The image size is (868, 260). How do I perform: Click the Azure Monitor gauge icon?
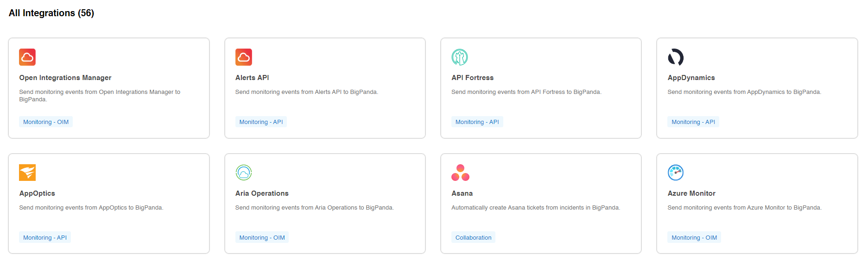click(x=676, y=173)
